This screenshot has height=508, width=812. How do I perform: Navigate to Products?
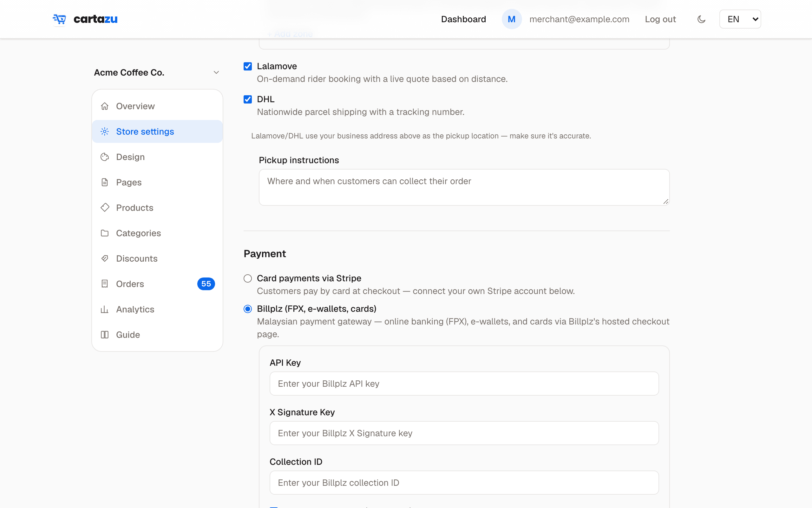[x=157, y=208]
